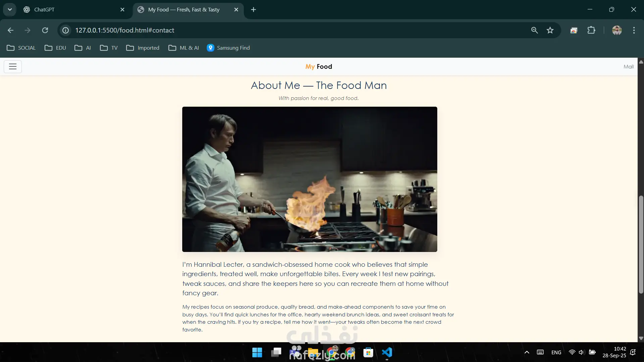
Task: Click the My Food brand link
Action: 319,66
